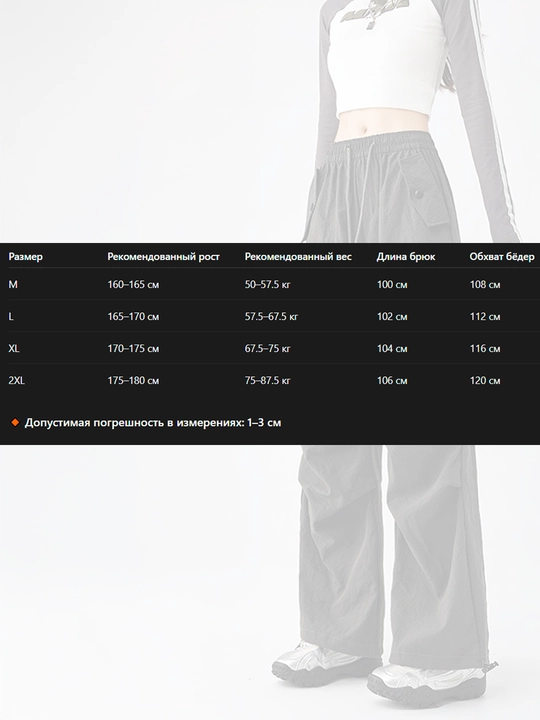Select the Длина брюк column header

(x=406, y=257)
